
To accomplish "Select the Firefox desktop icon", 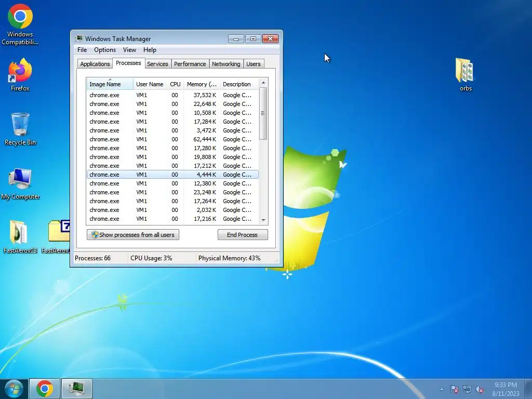I will pos(20,75).
